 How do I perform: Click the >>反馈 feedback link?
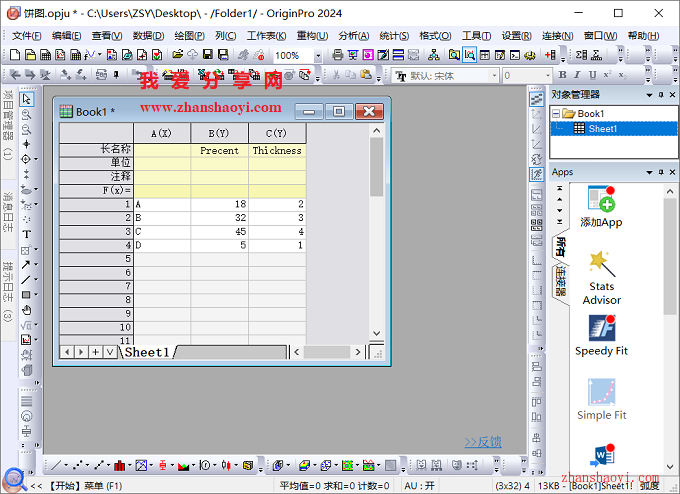483,442
